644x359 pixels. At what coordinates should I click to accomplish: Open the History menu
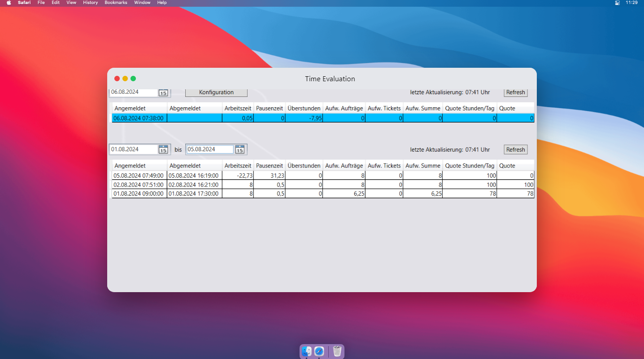(90, 3)
